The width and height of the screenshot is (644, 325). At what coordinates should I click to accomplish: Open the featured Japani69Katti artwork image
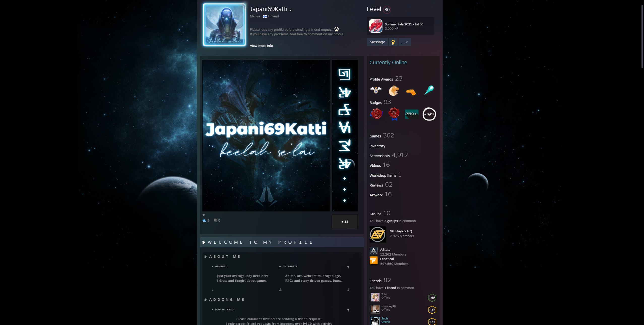[x=266, y=136]
